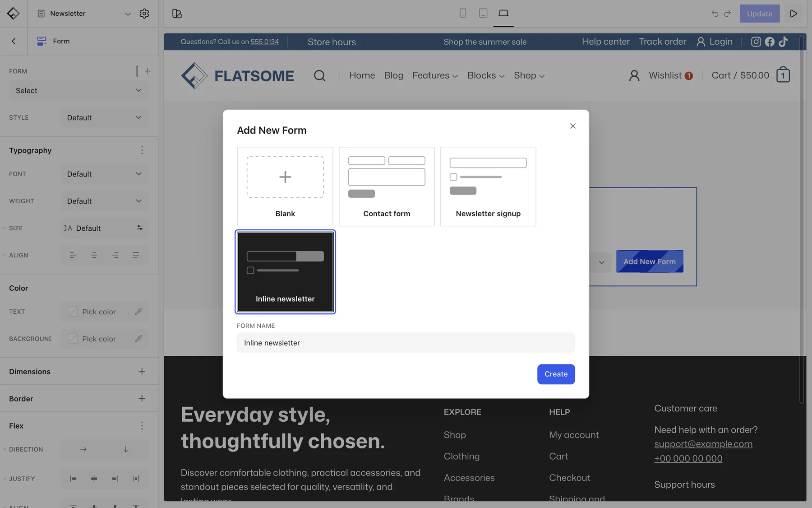
Task: Expand the Border section
Action: 142,399
